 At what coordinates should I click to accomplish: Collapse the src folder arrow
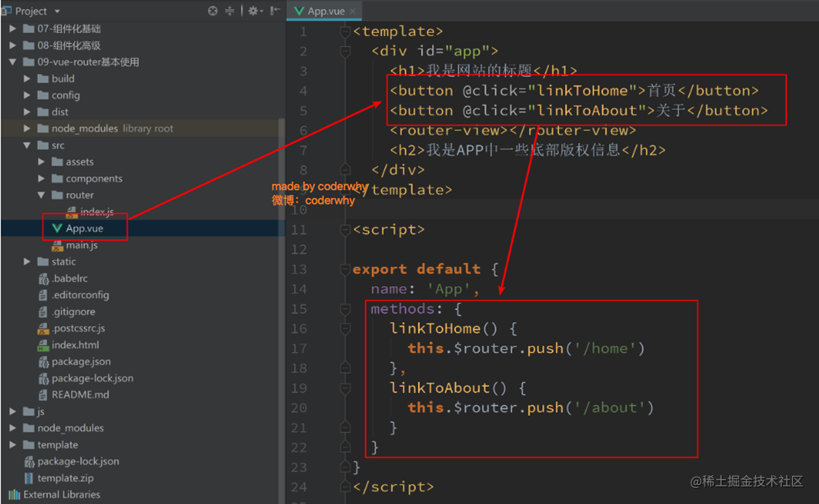coord(27,145)
